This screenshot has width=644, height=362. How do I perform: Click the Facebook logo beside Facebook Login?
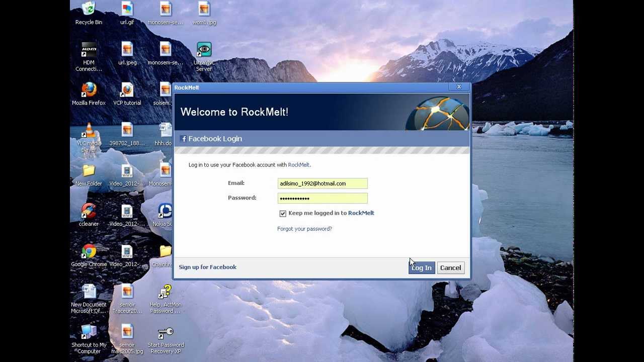[183, 139]
